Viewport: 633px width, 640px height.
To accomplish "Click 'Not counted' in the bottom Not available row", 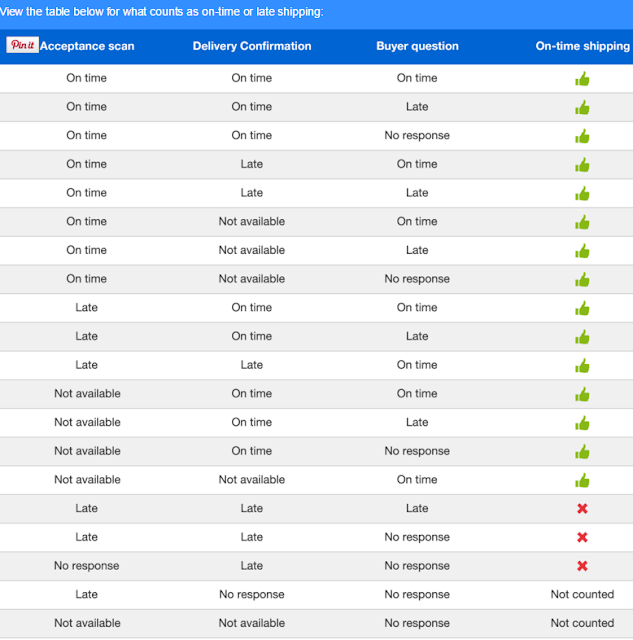I will pos(582,623).
